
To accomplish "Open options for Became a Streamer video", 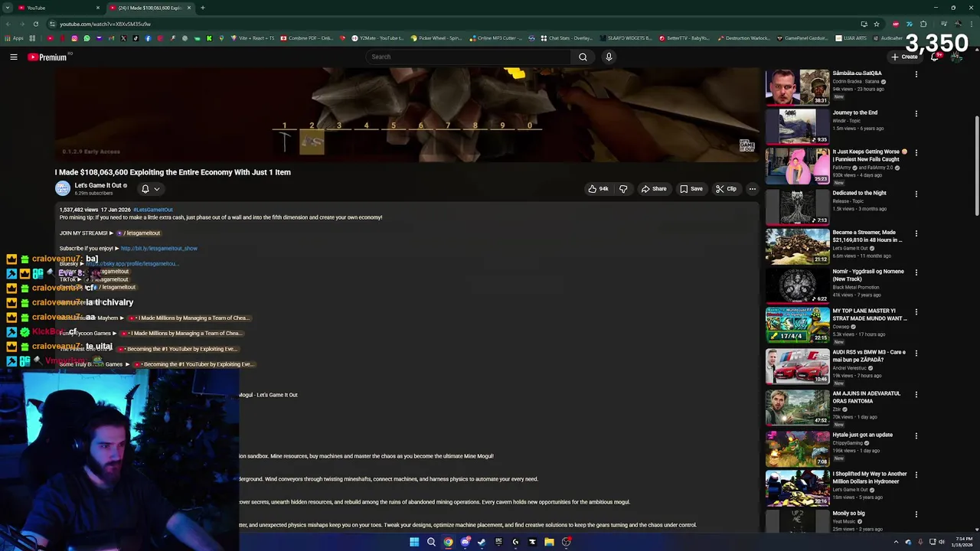I will tap(916, 233).
